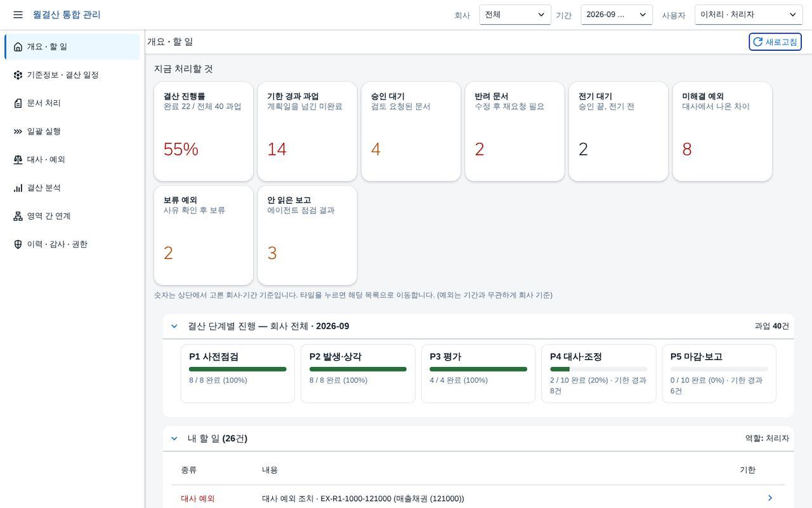Collapse the 내 할 일 section
Image resolution: width=812 pixels, height=508 pixels.
[174, 439]
